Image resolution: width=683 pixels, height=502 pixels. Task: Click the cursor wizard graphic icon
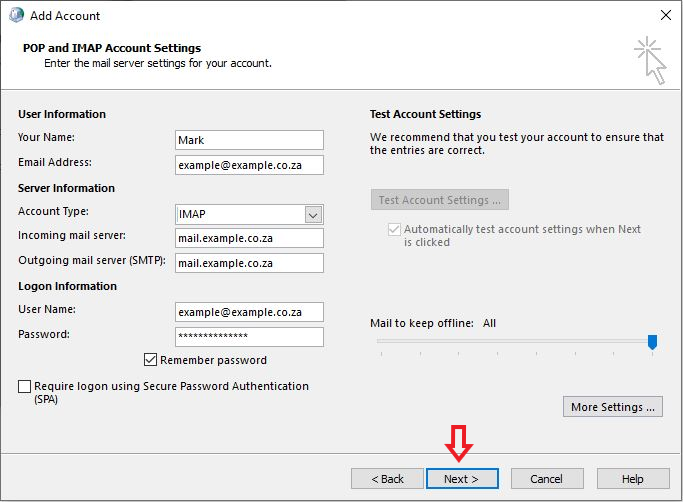[650, 60]
